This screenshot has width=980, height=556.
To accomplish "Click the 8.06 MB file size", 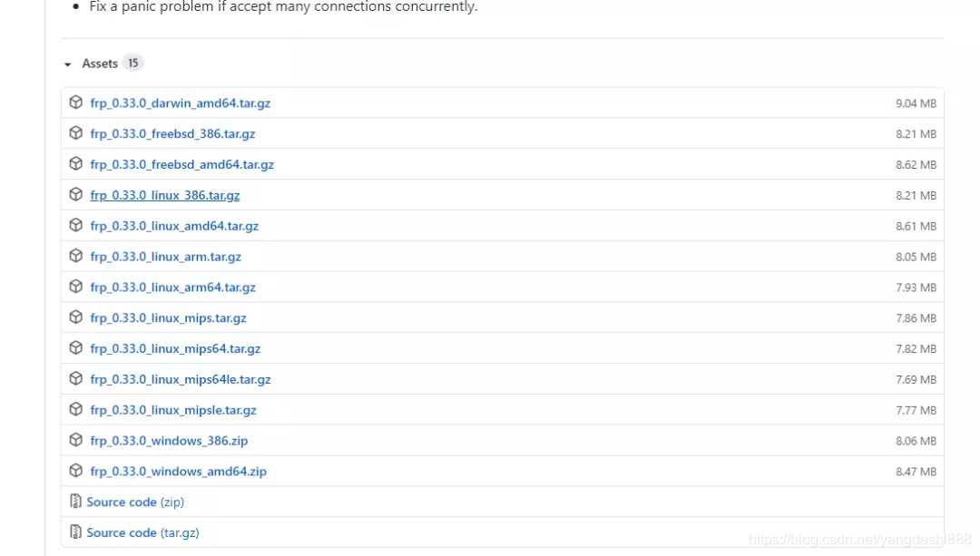I will point(916,441).
